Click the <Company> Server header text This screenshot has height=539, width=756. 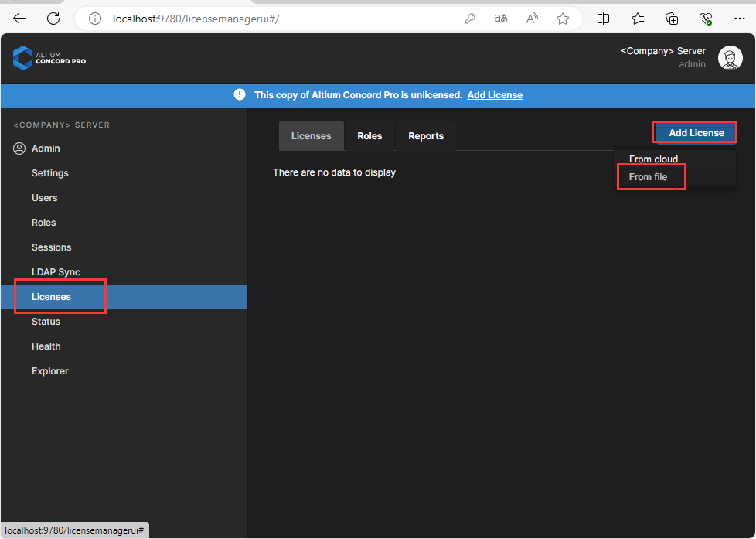coord(663,51)
